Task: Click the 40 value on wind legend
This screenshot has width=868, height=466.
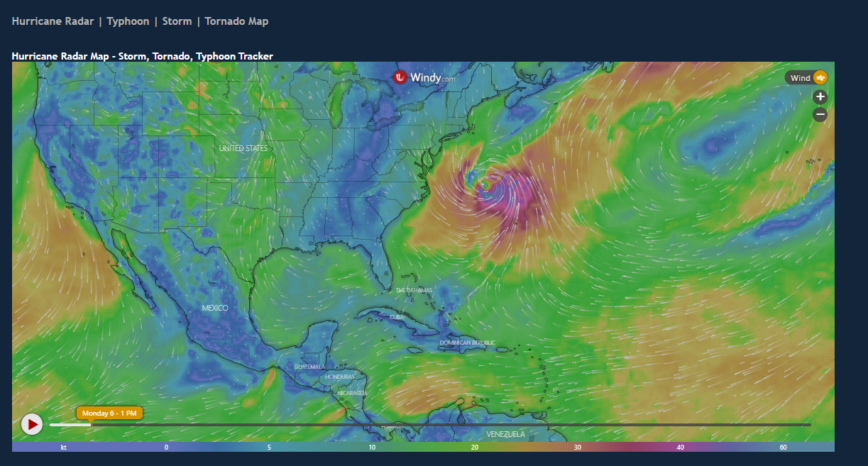Action: pyautogui.click(x=681, y=448)
